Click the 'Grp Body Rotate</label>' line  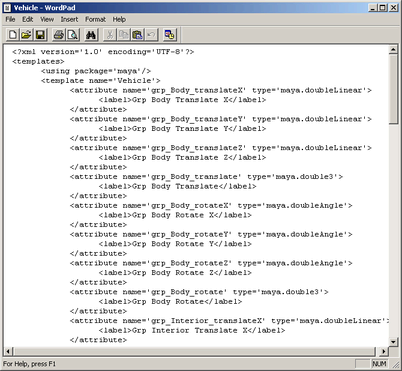coord(170,302)
